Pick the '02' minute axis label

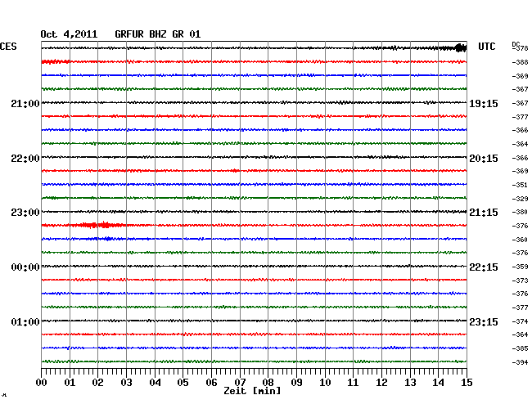(97, 383)
